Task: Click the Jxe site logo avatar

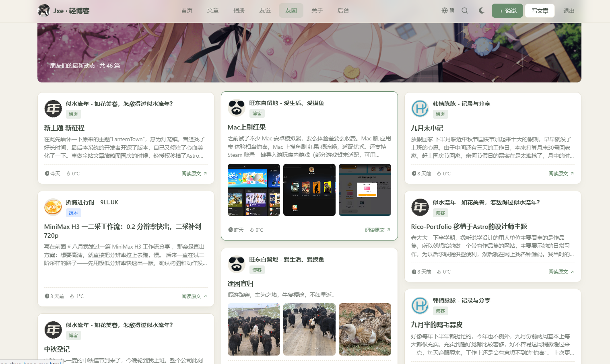Action: (43, 10)
